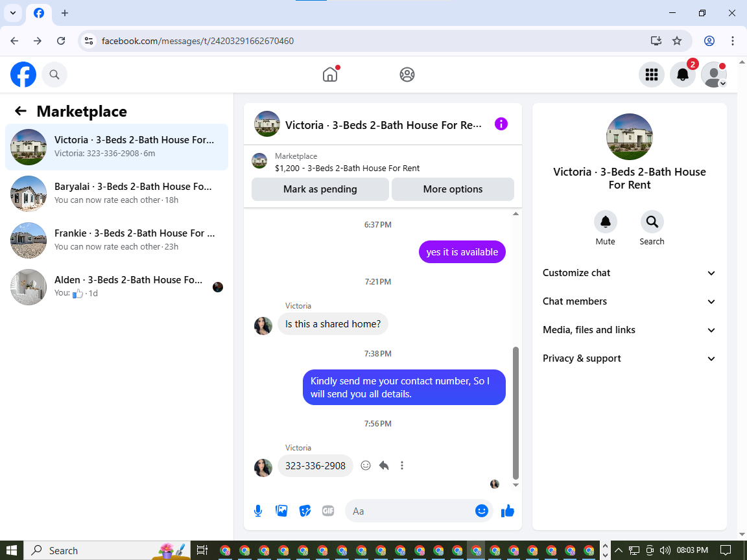Click chat scrollbar up arrow

(x=516, y=214)
